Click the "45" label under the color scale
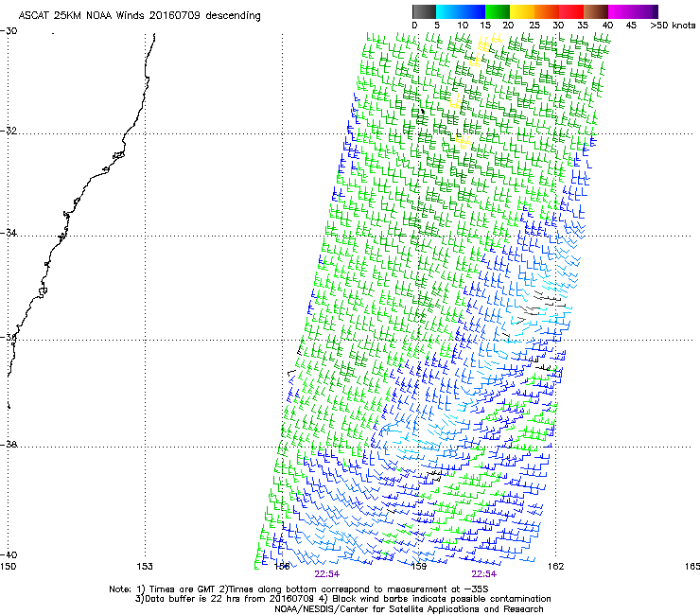Image resolution: width=700 pixels, height=615 pixels. [631, 26]
